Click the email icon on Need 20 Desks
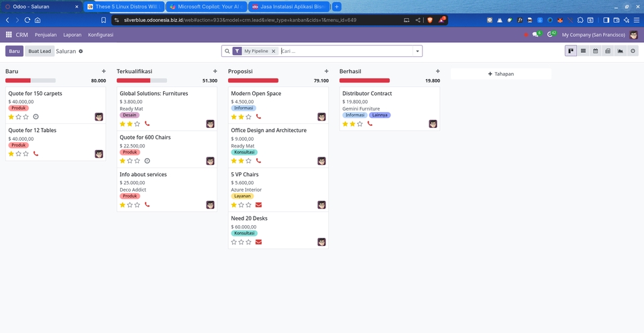Image resolution: width=644 pixels, height=333 pixels. pos(258,242)
